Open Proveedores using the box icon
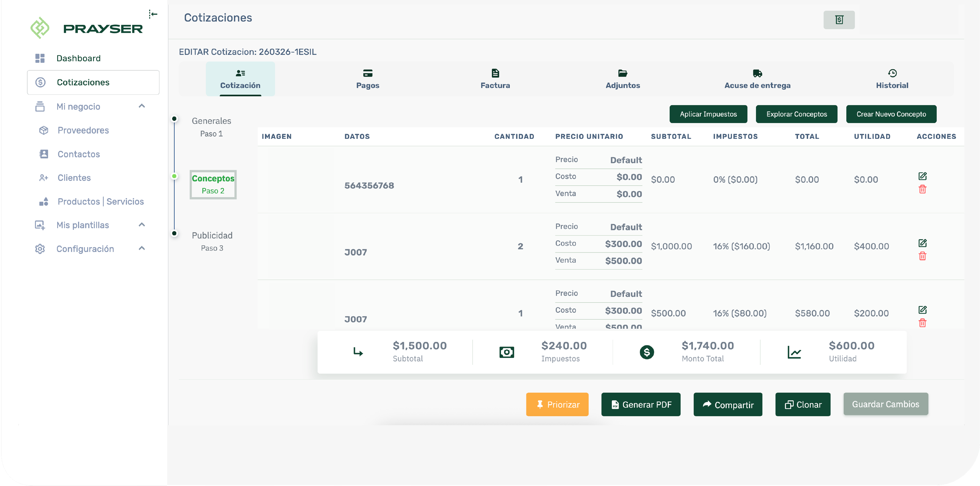Image resolution: width=980 pixels, height=486 pixels. [x=43, y=130]
